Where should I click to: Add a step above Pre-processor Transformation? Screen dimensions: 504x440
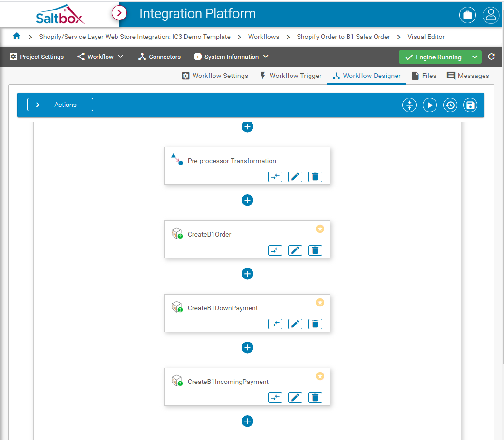point(247,126)
